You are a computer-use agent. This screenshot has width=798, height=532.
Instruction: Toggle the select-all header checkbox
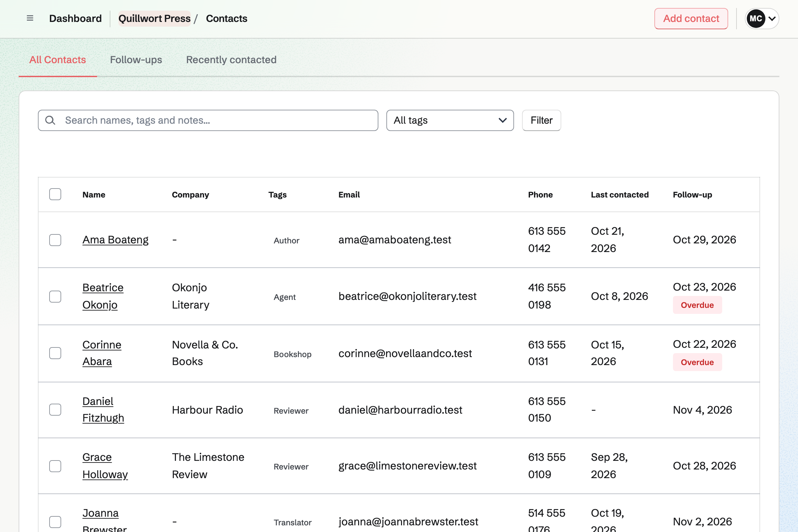(x=55, y=195)
